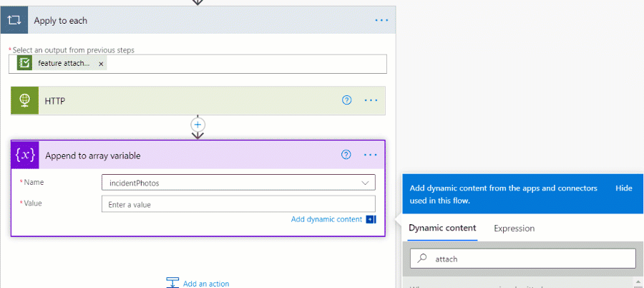The image size is (644, 288).
Task: Click the HTTP globe icon
Action: (x=24, y=101)
